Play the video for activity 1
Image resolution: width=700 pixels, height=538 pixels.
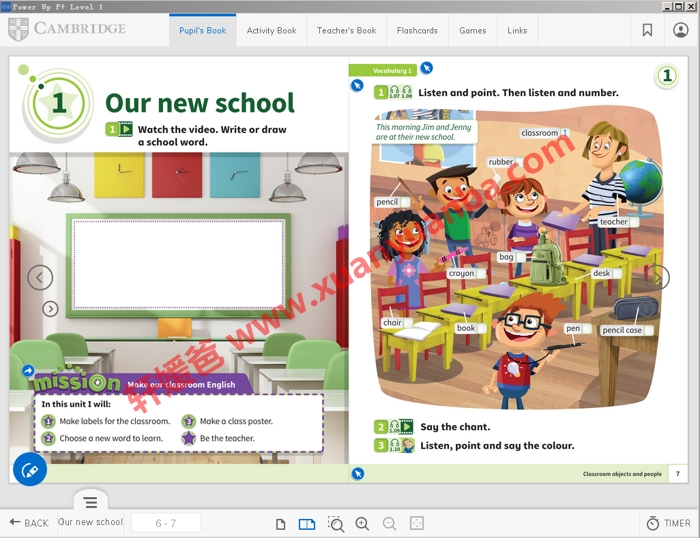(126, 129)
